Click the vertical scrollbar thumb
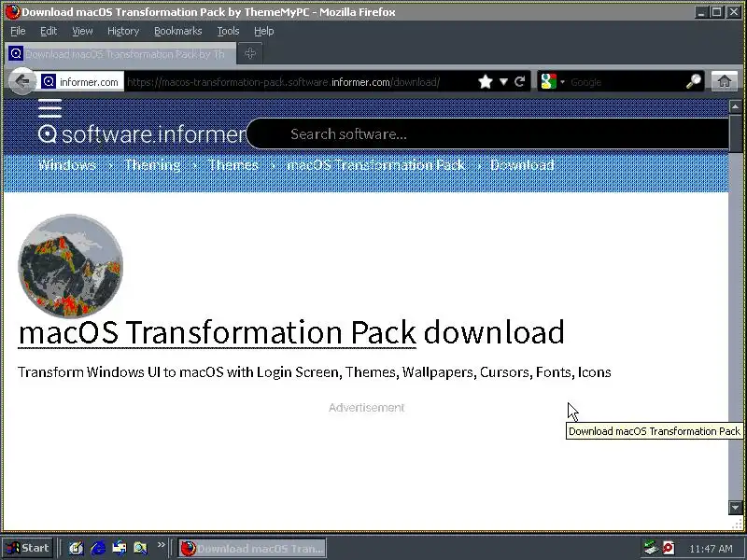The width and height of the screenshot is (747, 560). click(735, 133)
